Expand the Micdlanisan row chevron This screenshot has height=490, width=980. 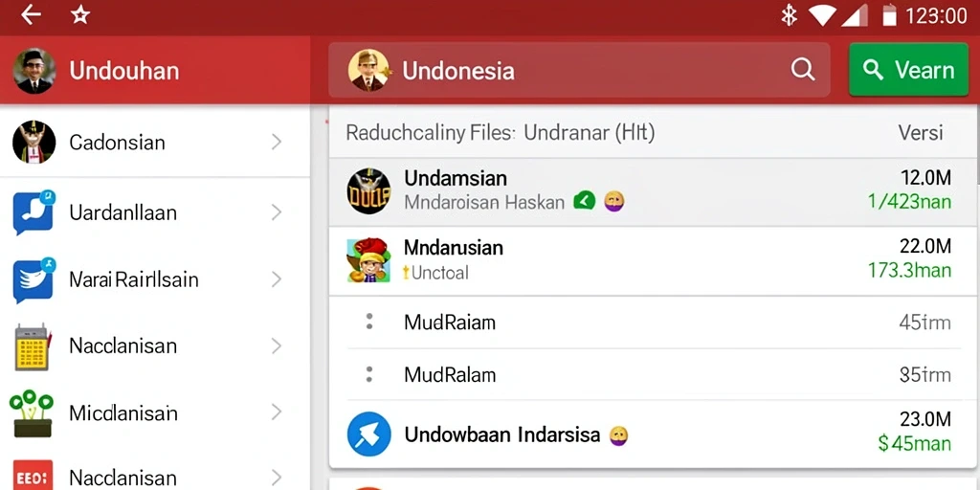pyautogui.click(x=277, y=412)
